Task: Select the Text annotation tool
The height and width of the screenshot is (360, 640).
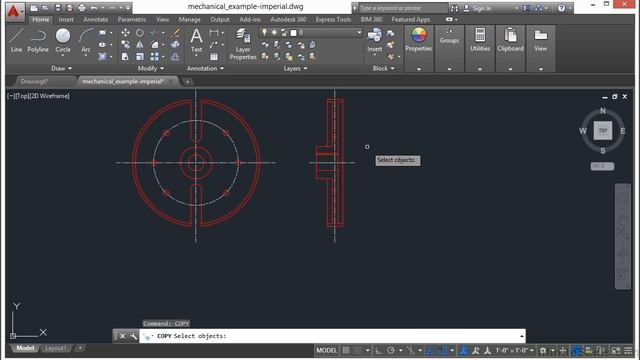Action: [196, 41]
